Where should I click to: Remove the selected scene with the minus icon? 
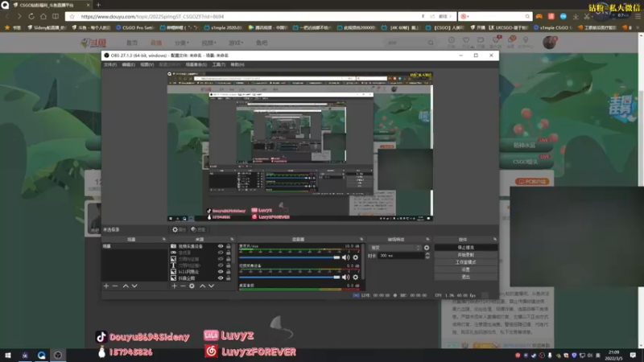[115, 286]
